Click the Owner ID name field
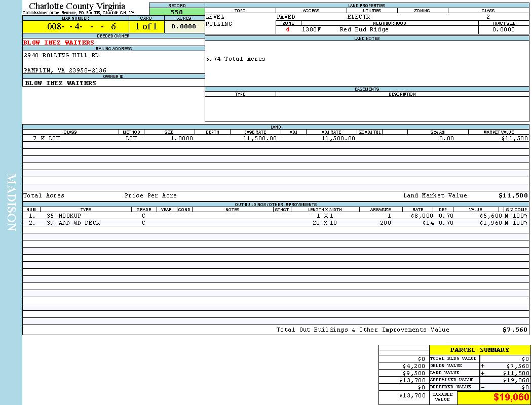The image size is (532, 405). point(60,83)
